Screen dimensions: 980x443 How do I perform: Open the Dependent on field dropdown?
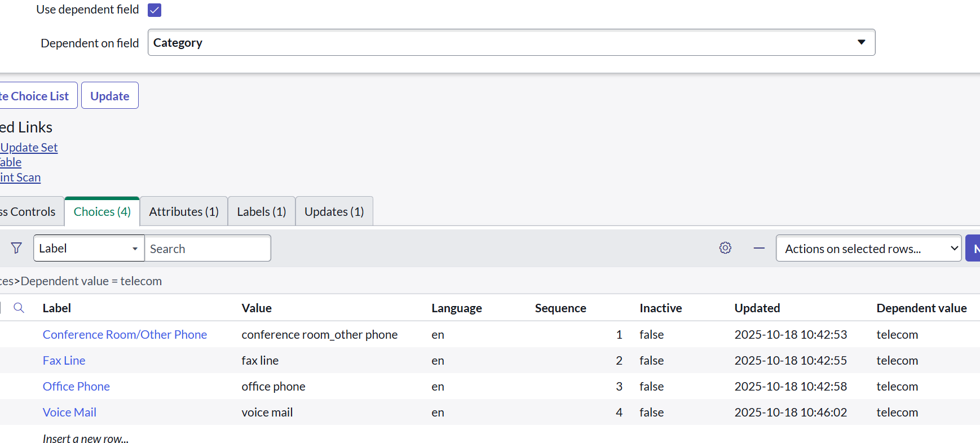[x=511, y=43]
